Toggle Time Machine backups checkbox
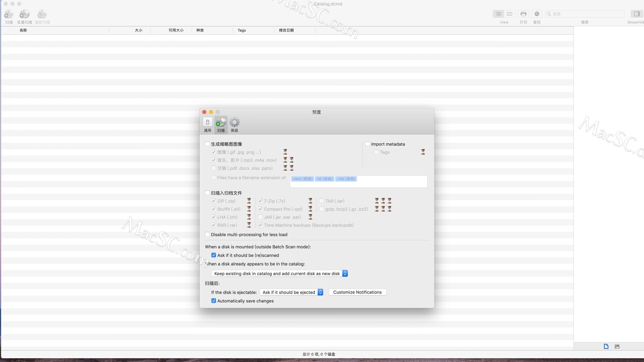Screen dimensions: 644x362 point(260,225)
